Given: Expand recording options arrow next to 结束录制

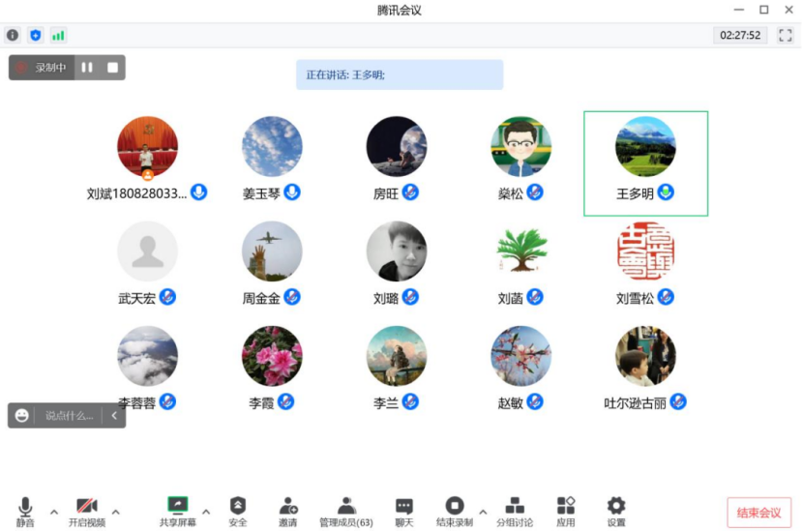Looking at the screenshot, I should click(x=483, y=512).
